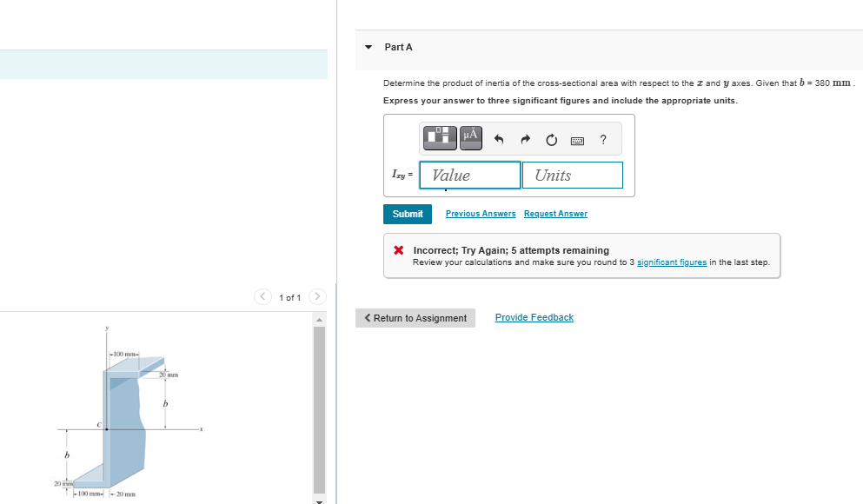Click the figure panel scrollbar thumb

[x=319, y=410]
